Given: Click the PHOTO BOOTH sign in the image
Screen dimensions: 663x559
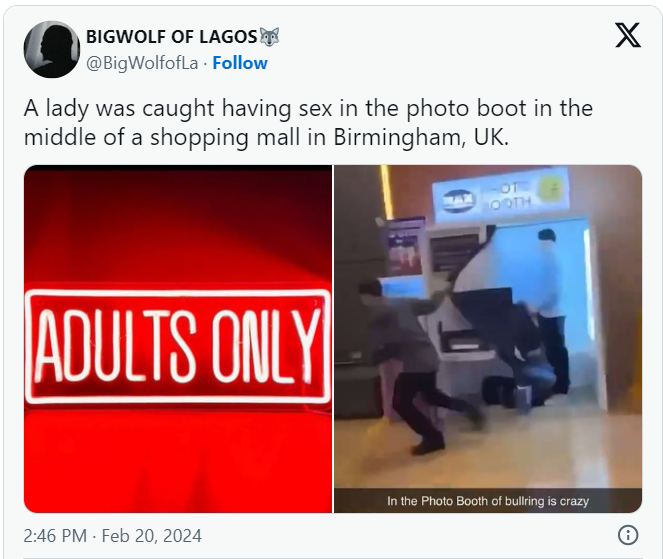Looking at the screenshot, I should (509, 195).
